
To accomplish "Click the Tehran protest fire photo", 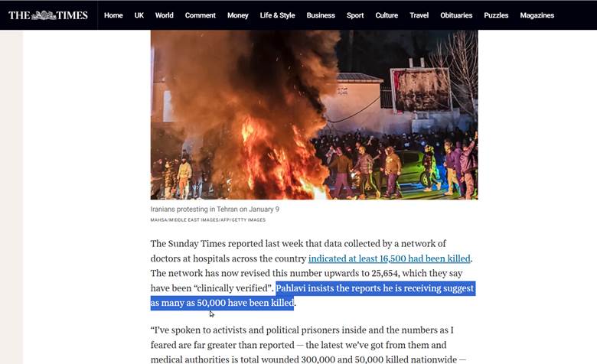I will coord(314,115).
